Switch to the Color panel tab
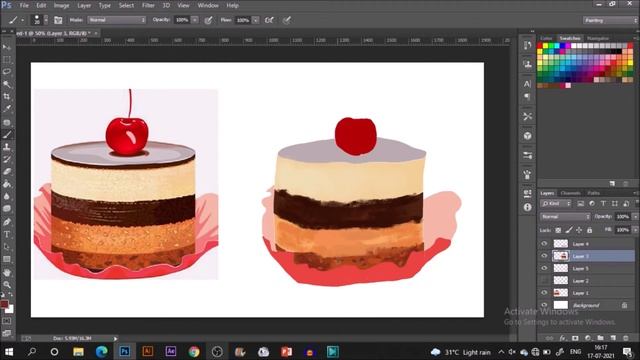The width and height of the screenshot is (640, 360). (546, 38)
